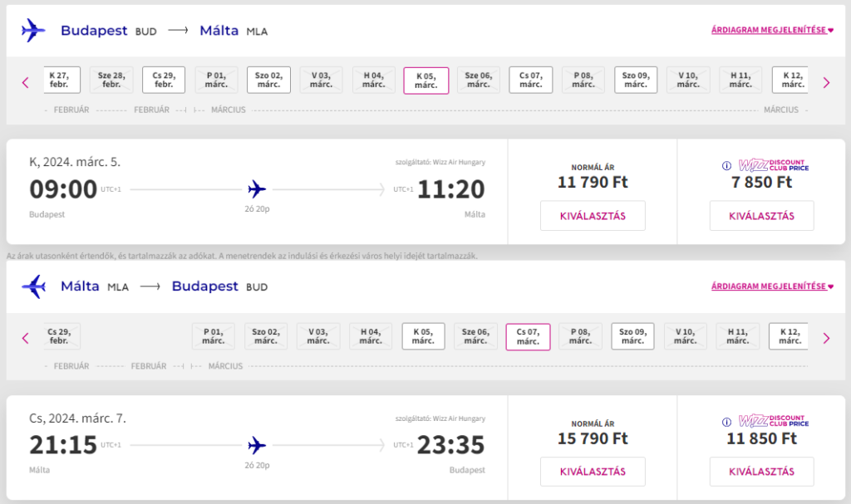This screenshot has height=504, width=851.
Task: Show later return dates with the right arrow
Action: (x=826, y=339)
